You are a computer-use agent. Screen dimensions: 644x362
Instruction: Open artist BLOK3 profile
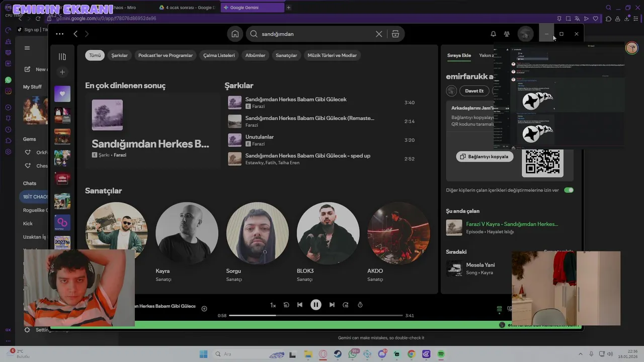[x=328, y=233]
